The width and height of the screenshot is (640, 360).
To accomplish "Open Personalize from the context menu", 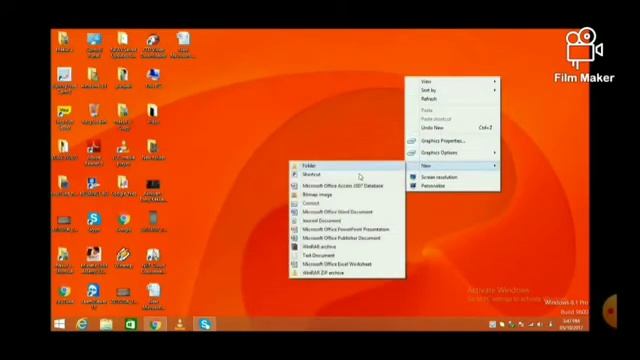I will pos(453,186).
